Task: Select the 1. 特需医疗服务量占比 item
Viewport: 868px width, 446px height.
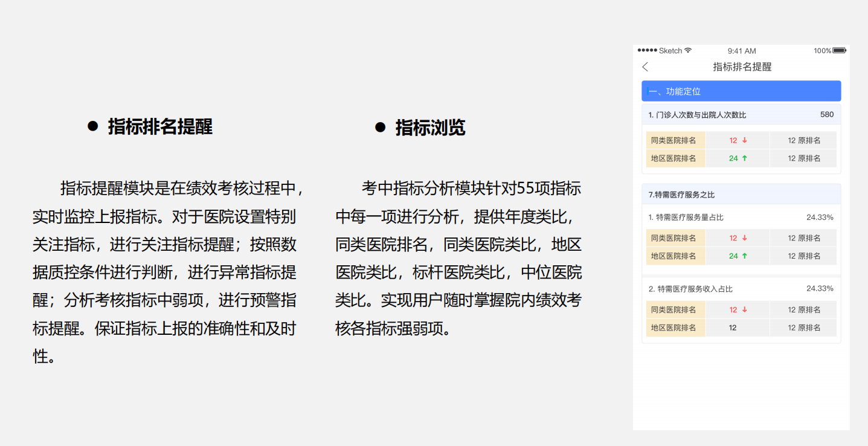Action: [x=686, y=218]
